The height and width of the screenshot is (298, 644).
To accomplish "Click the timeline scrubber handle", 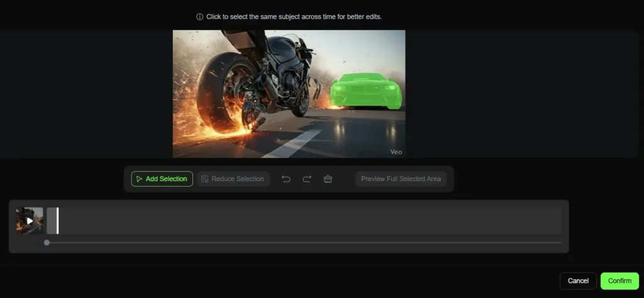I will point(47,243).
